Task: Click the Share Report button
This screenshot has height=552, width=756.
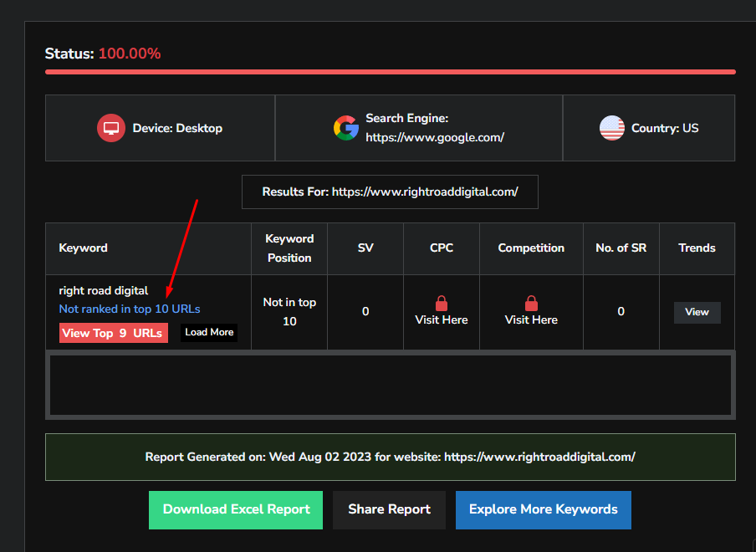Action: pos(389,509)
